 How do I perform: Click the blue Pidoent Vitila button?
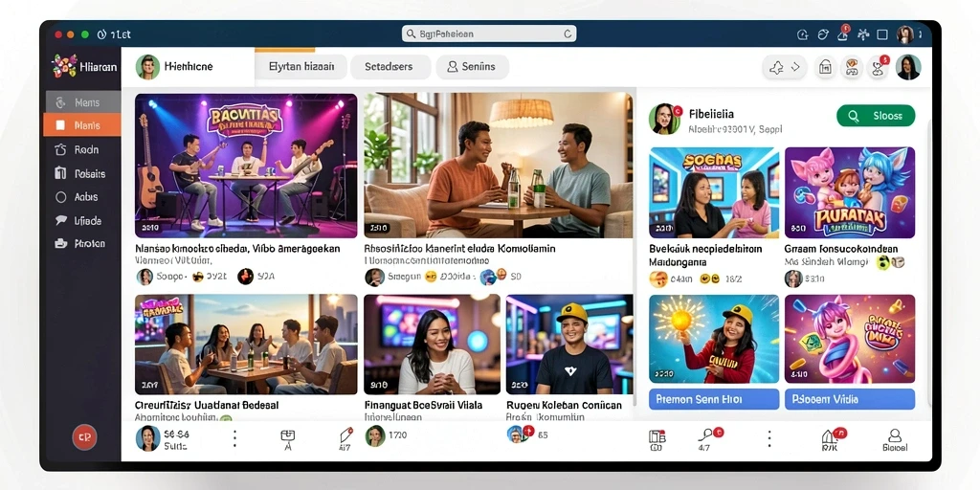coord(850,399)
